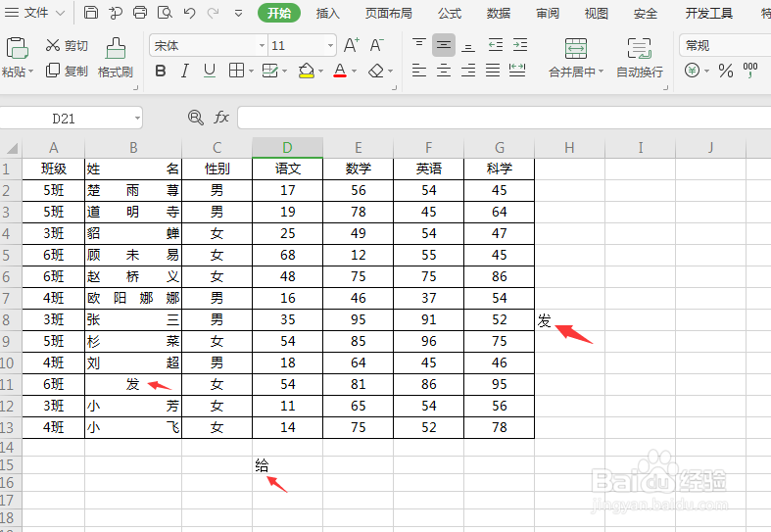Click the red Font Color A icon

click(340, 71)
